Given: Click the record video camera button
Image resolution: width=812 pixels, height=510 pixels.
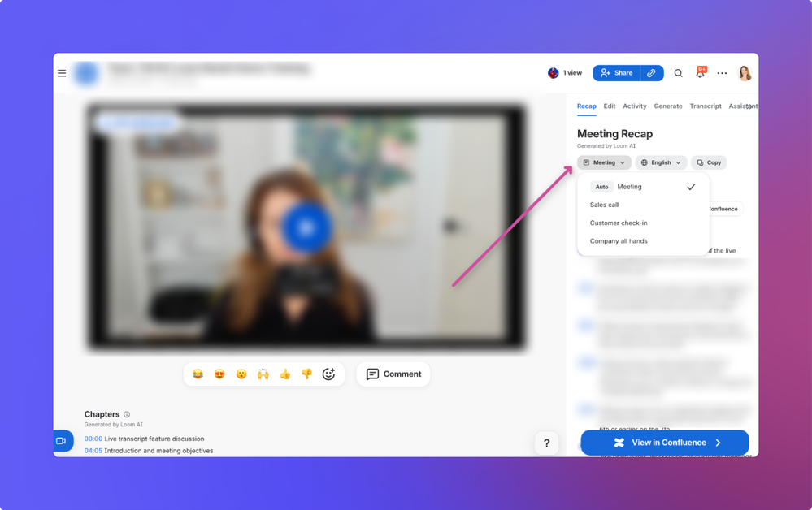Looking at the screenshot, I should pyautogui.click(x=63, y=441).
